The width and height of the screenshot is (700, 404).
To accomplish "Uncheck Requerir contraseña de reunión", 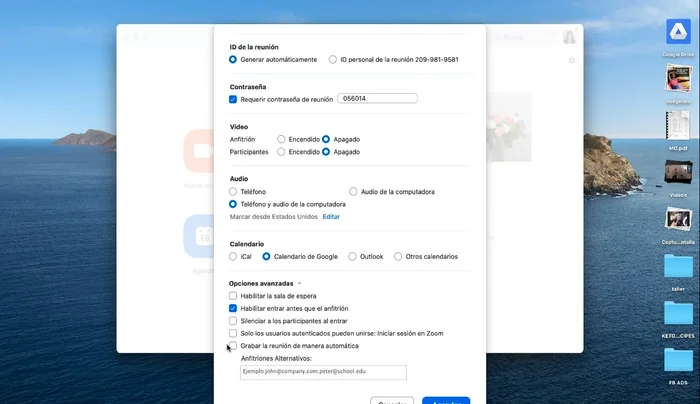I will point(233,99).
